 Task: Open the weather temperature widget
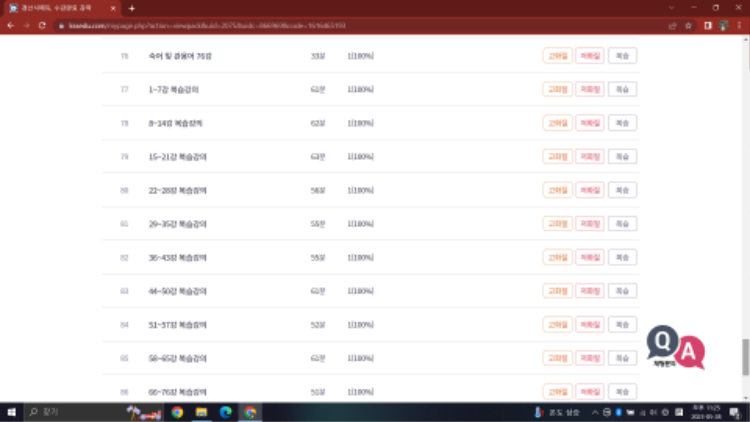557,412
